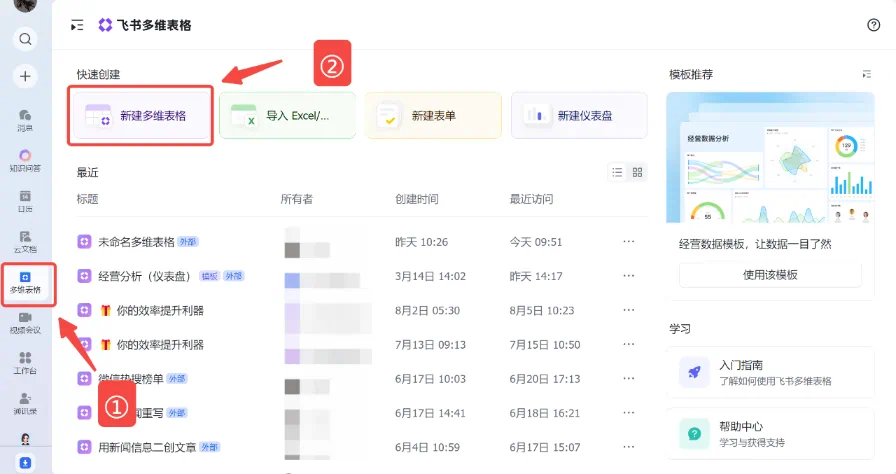Click the 昨天 14:17 last-visited cell
The width and height of the screenshot is (896, 474).
click(536, 276)
